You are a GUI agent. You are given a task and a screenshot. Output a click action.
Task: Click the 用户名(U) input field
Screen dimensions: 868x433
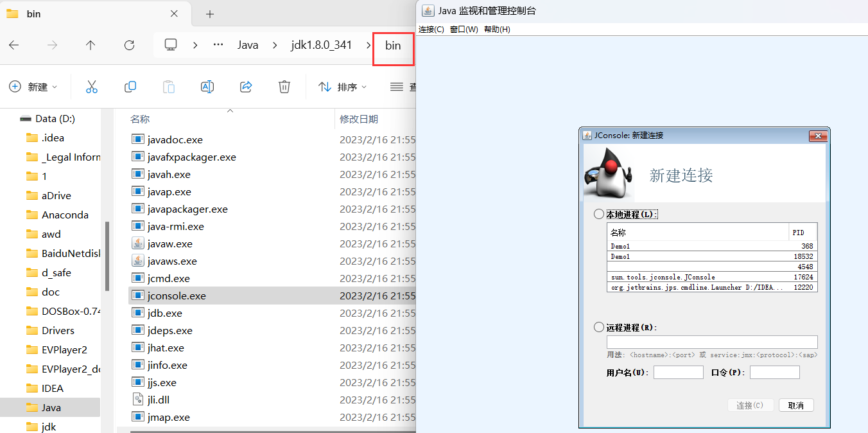point(679,373)
